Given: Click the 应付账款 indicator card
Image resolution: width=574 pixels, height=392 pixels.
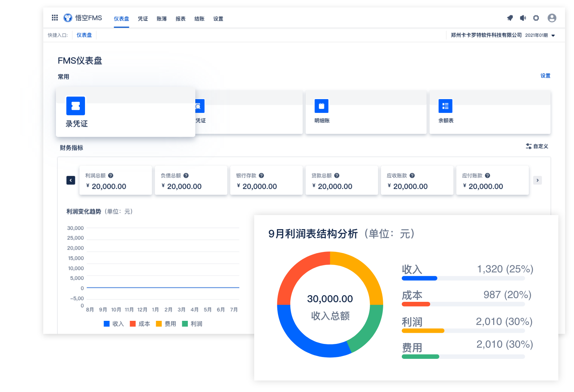Looking at the screenshot, I should [x=492, y=180].
